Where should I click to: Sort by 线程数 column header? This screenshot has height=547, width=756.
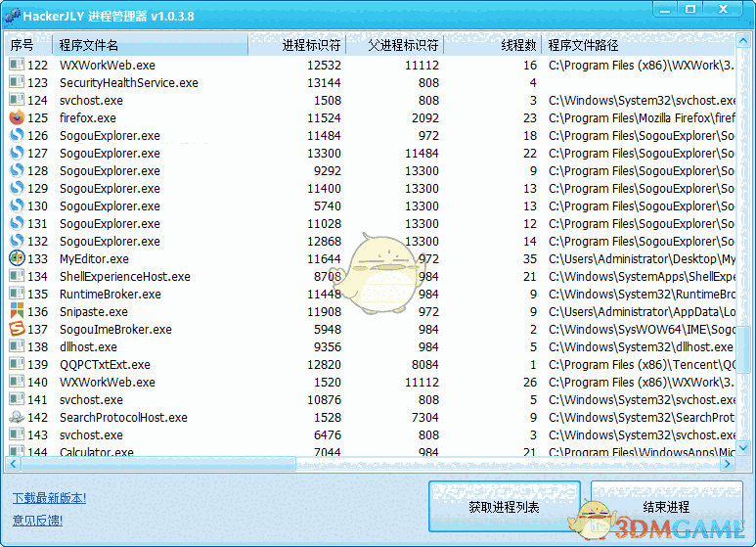[493, 45]
